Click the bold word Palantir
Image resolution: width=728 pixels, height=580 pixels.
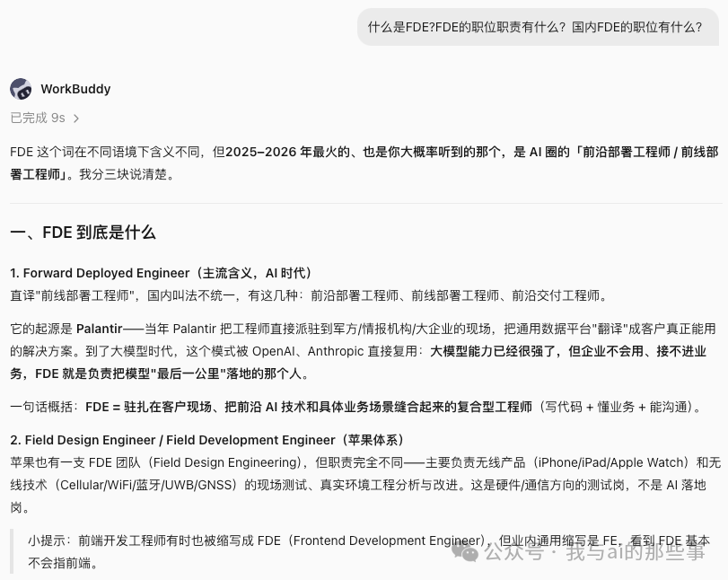coord(100,329)
